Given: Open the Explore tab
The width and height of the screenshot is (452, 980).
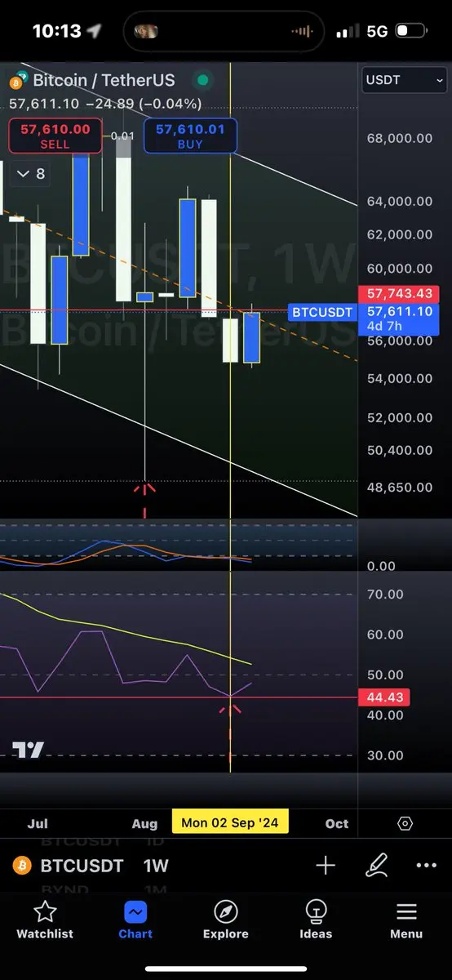Looking at the screenshot, I should (x=225, y=920).
